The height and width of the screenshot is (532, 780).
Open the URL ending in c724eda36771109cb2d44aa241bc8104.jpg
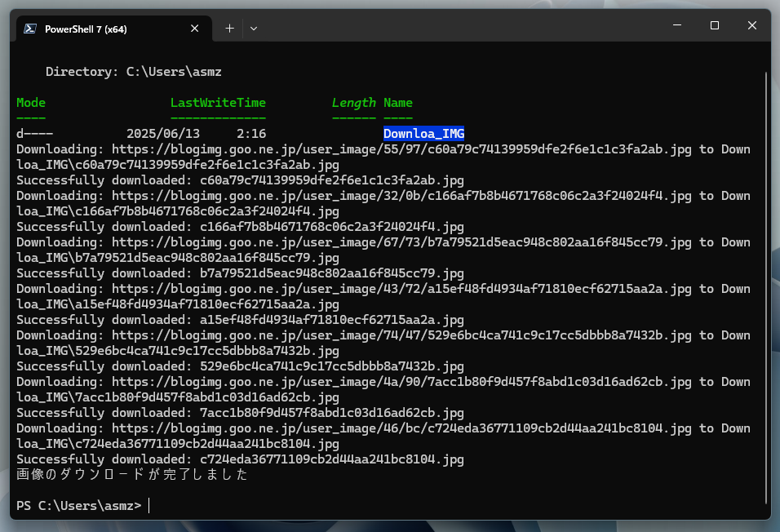[x=401, y=428]
